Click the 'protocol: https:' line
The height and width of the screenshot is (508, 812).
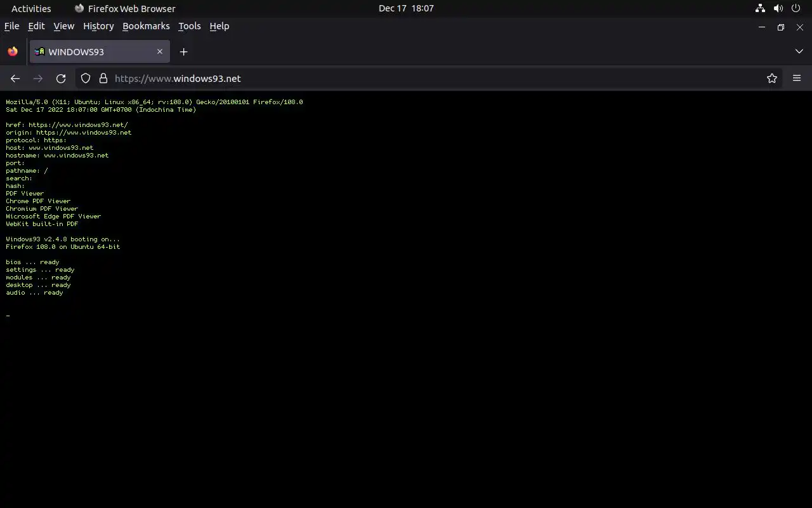[36, 140]
